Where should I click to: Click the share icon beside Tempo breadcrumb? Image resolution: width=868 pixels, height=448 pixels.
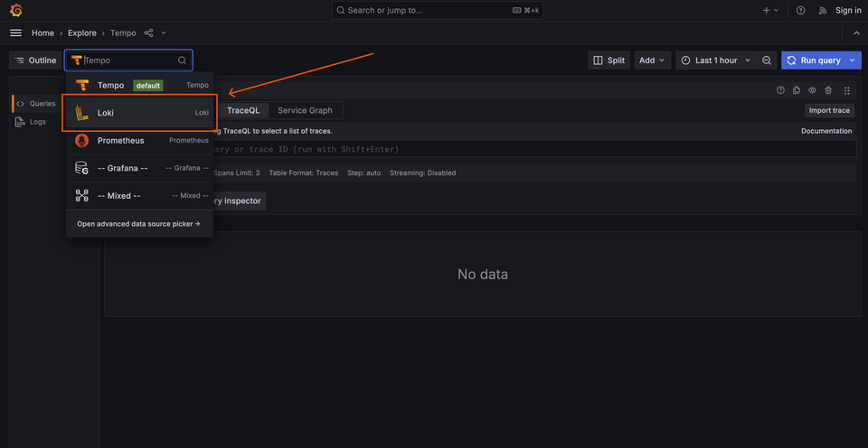pyautogui.click(x=148, y=33)
